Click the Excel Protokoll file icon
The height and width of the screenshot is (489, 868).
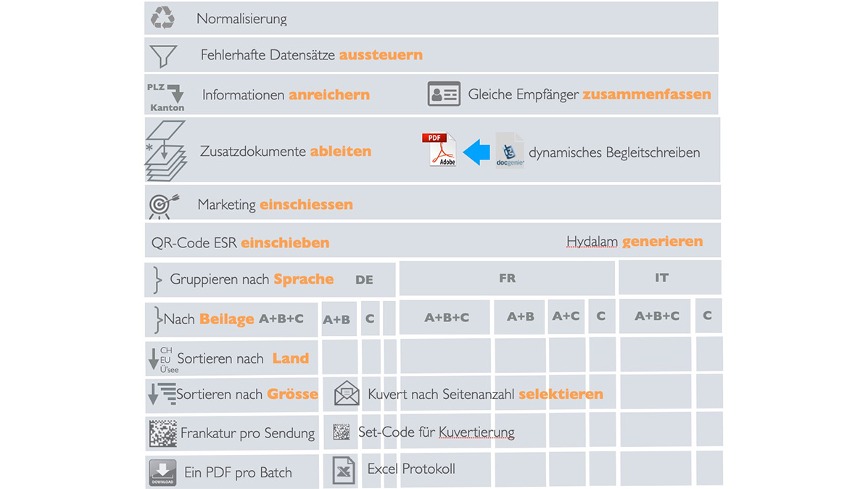(x=344, y=469)
